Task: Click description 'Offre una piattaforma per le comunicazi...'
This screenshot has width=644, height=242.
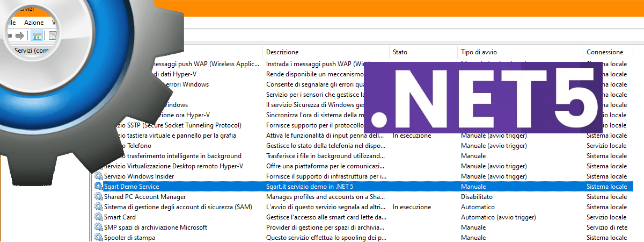Action: [326, 166]
